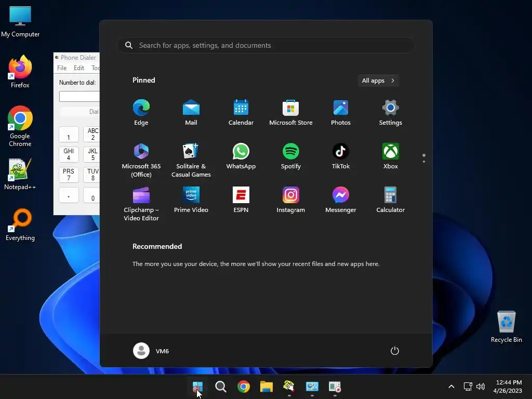This screenshot has width=532, height=399.
Task: Open the volume control in tray
Action: pos(481,387)
